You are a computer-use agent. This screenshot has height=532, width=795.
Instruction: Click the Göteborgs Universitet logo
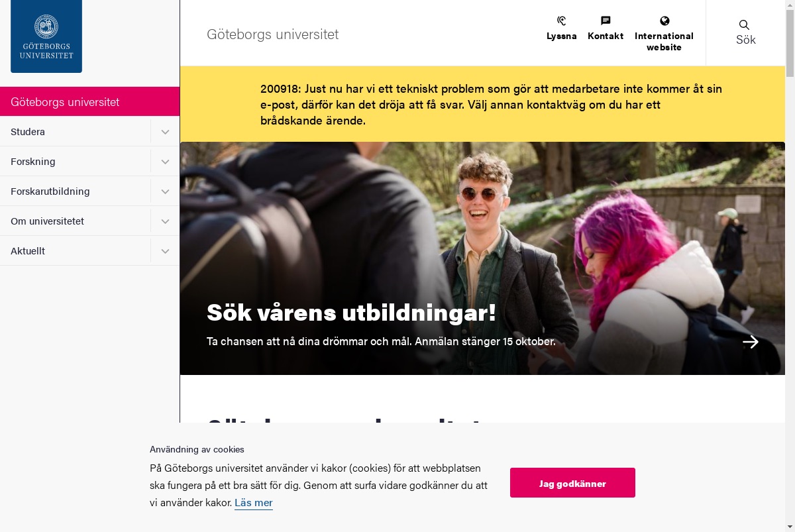pyautogui.click(x=46, y=36)
